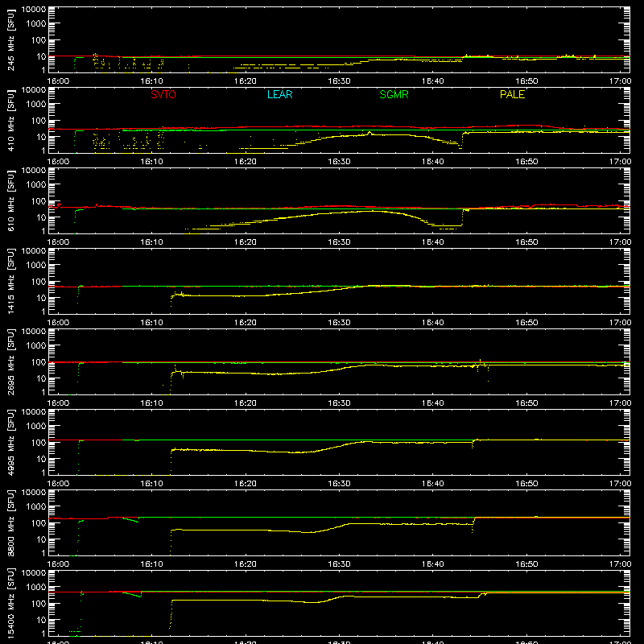Click the 16:30 time label under 8800 MHz panel
The height and width of the screenshot is (644, 644).
339,564
